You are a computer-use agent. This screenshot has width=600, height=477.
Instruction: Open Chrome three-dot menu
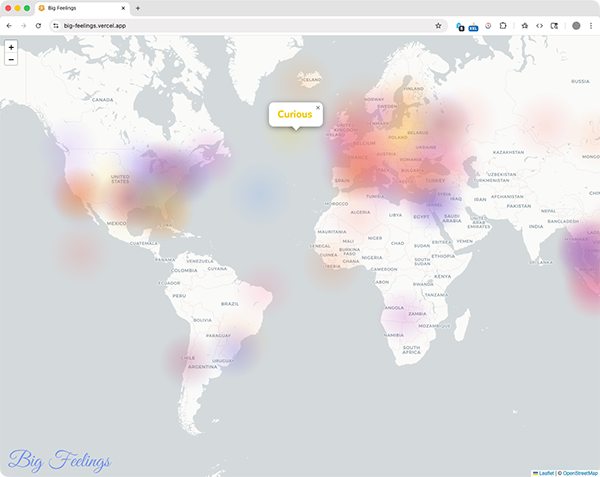tap(591, 25)
